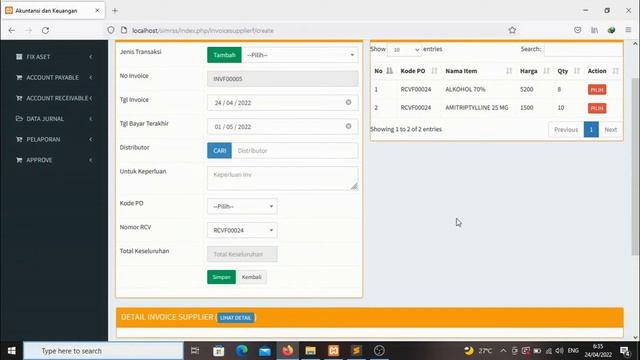This screenshot has width=640, height=360.
Task: Click the Total Keseluruhan field
Action: click(242, 254)
